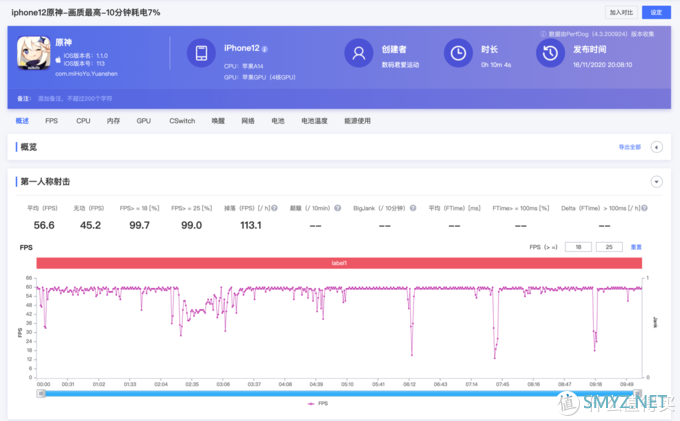This screenshot has width=680, height=421.
Task: Click the FPS>=25 value 99.0
Action: coord(191,225)
